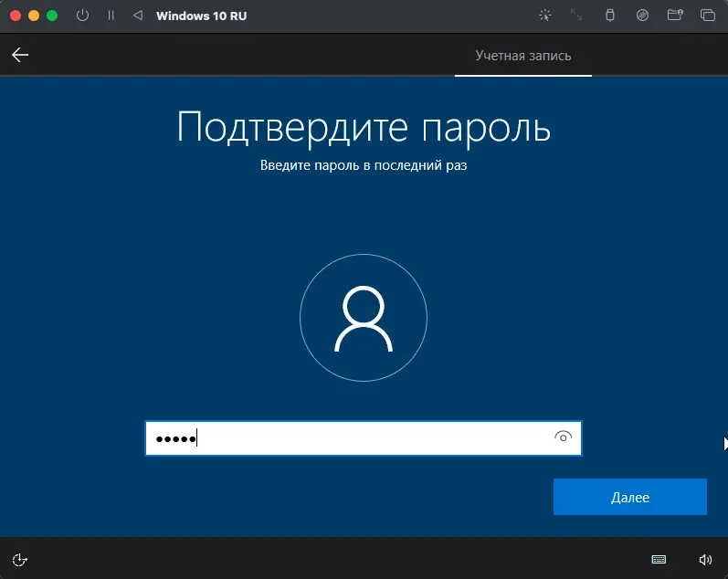Click the volume speaker icon
Viewport: 728px width, 579px height.
pos(705,560)
